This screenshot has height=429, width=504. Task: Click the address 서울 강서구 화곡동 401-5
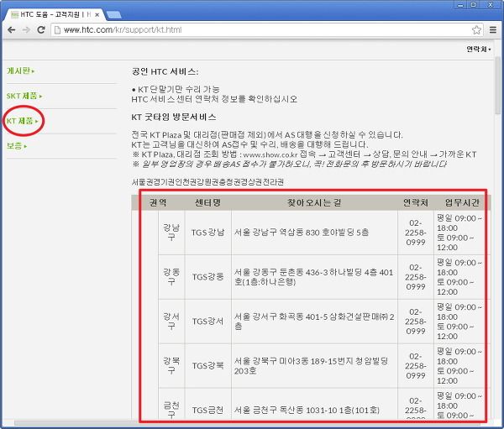(x=314, y=322)
